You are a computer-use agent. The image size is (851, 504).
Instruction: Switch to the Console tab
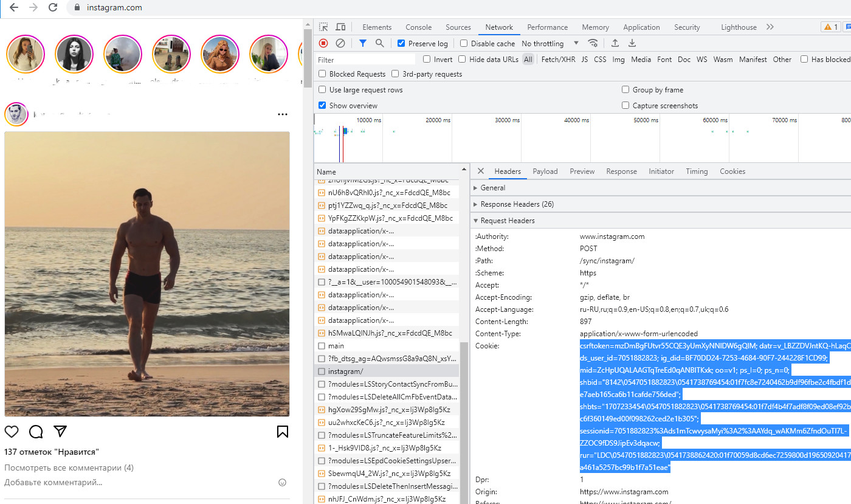[x=418, y=27]
